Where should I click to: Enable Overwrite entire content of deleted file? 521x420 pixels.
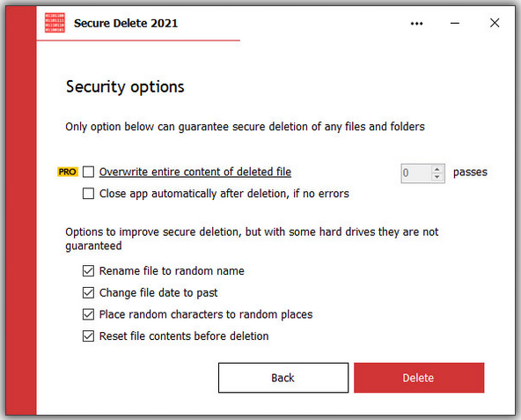[x=88, y=172]
